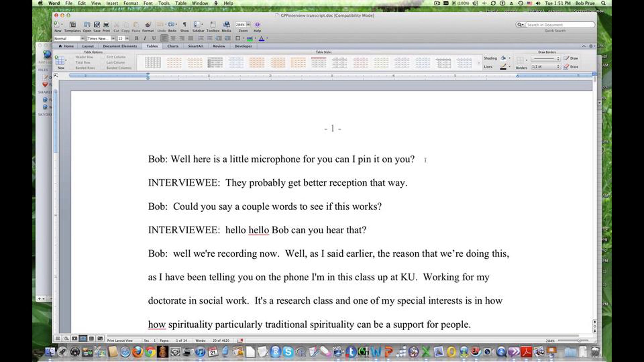Open the zoom percentage dropdown
The height and width of the screenshot is (362, 644).
coord(248,24)
